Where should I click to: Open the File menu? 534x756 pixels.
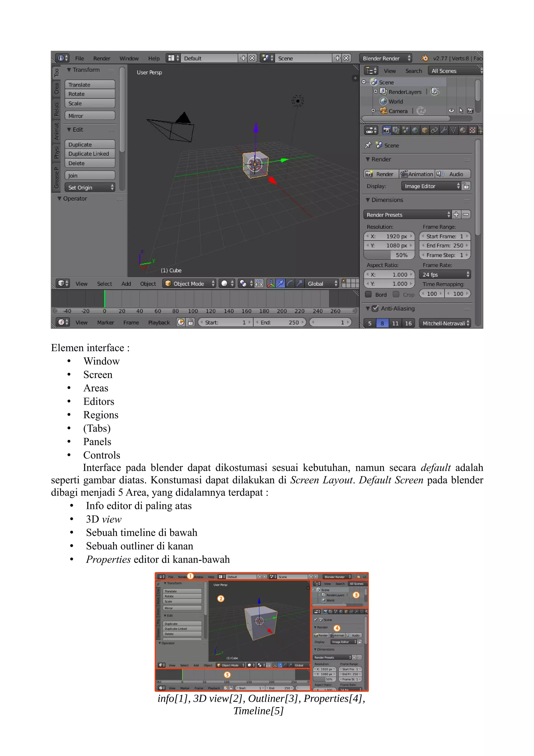click(80, 58)
